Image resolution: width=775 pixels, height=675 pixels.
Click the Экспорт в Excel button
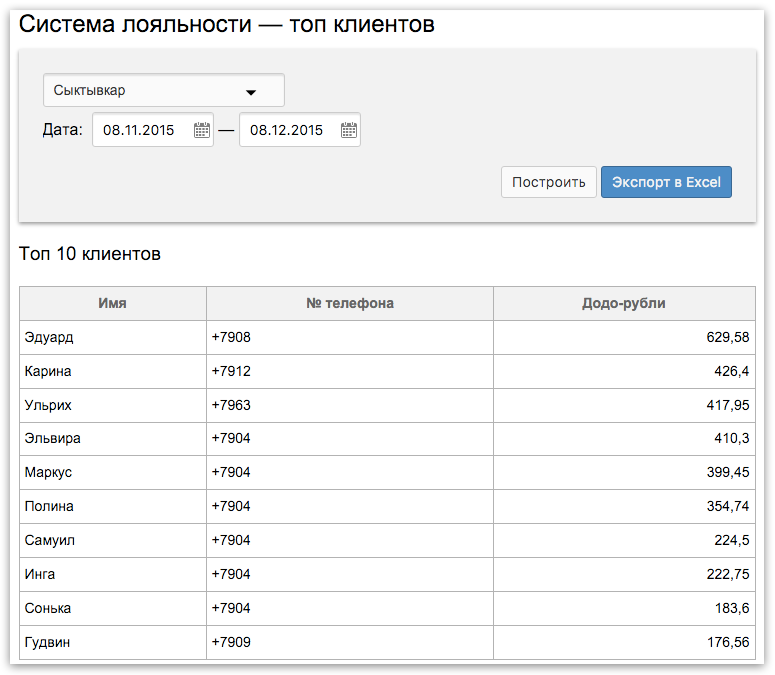pos(666,182)
